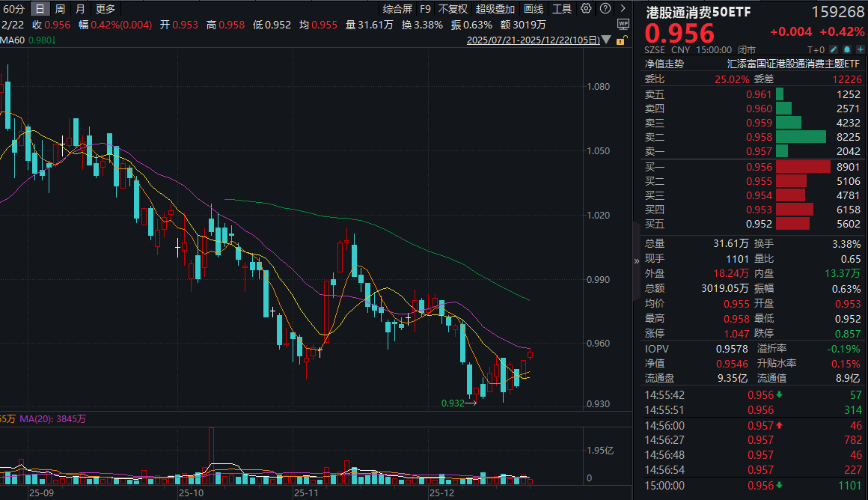
Task: Open chart settings gear icon
Action: [585, 9]
